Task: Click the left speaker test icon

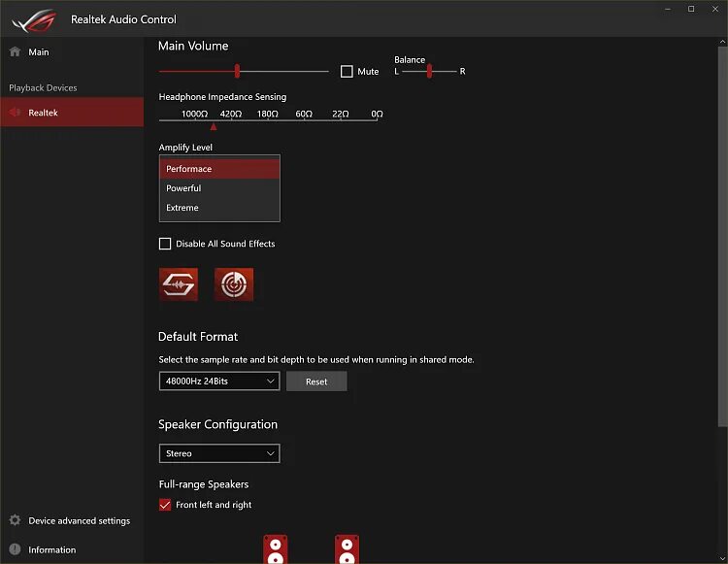Action: (x=276, y=549)
